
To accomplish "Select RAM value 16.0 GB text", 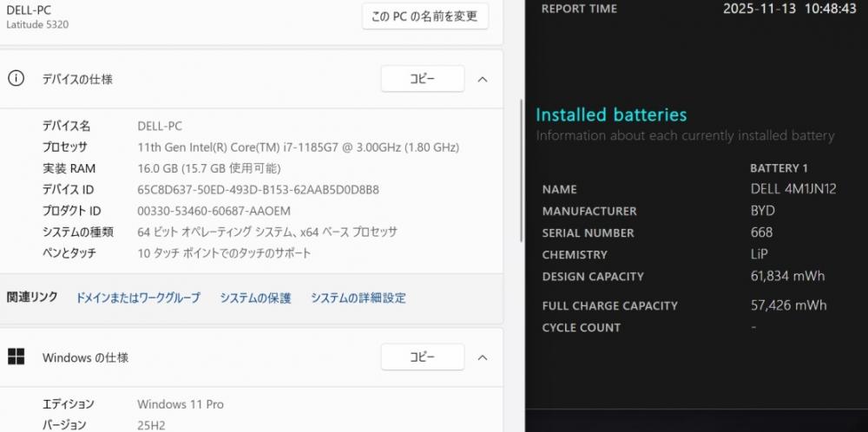I will point(208,168).
